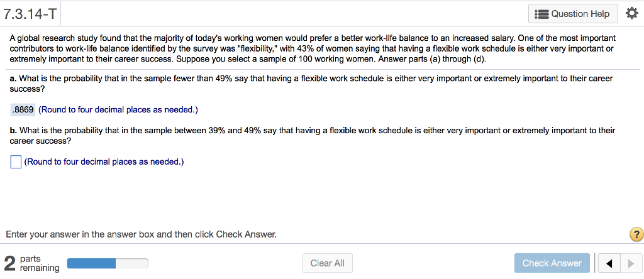The image size is (644, 279).
Task: Click the unfilled portion of the progress bar
Action: click(x=132, y=263)
